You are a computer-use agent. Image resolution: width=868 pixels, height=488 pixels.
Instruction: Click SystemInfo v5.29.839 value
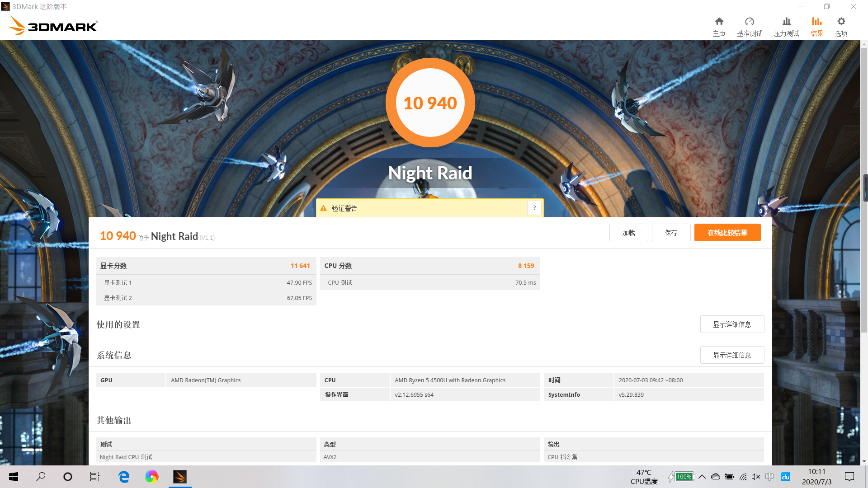(x=631, y=394)
